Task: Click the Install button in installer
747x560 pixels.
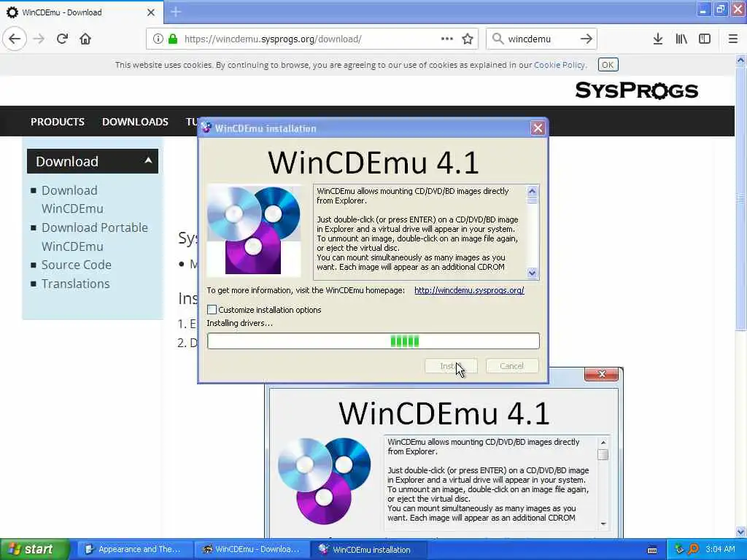Action: coord(451,366)
